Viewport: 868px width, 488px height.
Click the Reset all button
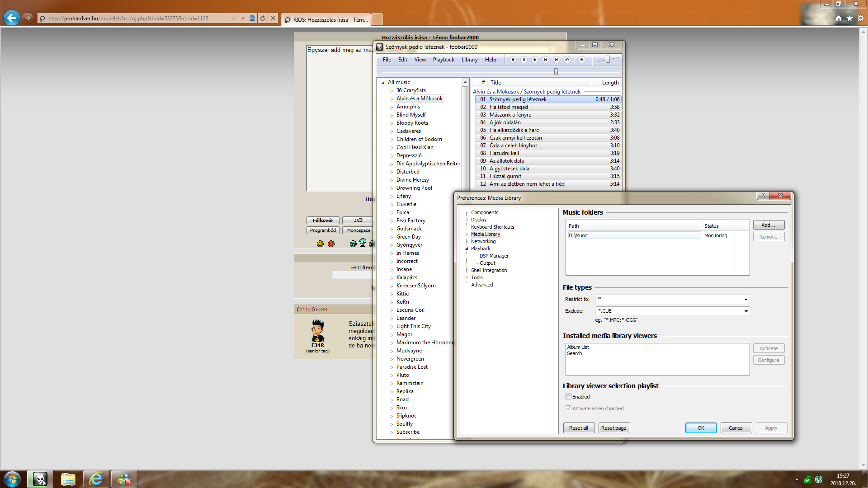[579, 428]
